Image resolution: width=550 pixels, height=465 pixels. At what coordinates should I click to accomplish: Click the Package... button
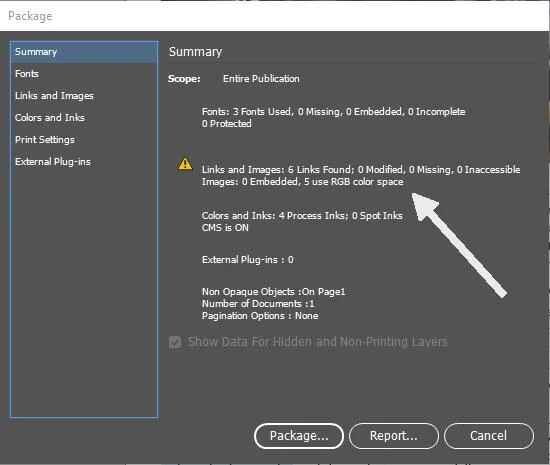point(299,436)
